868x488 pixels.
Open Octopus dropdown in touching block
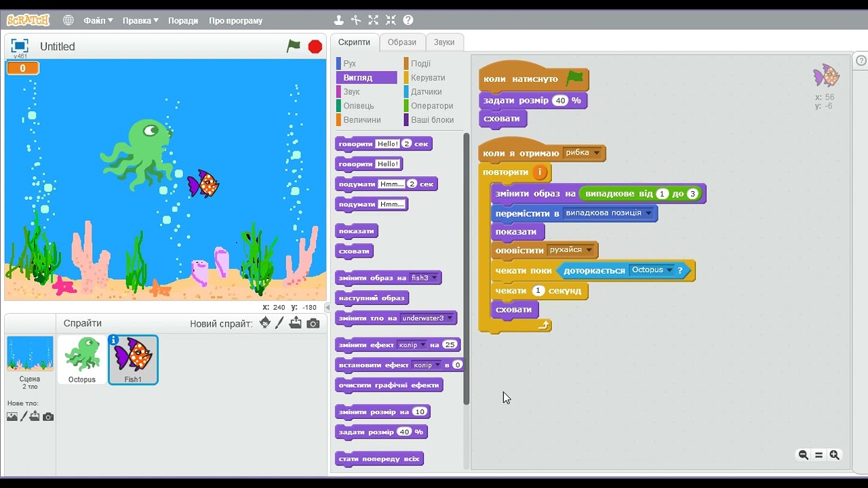pos(652,270)
